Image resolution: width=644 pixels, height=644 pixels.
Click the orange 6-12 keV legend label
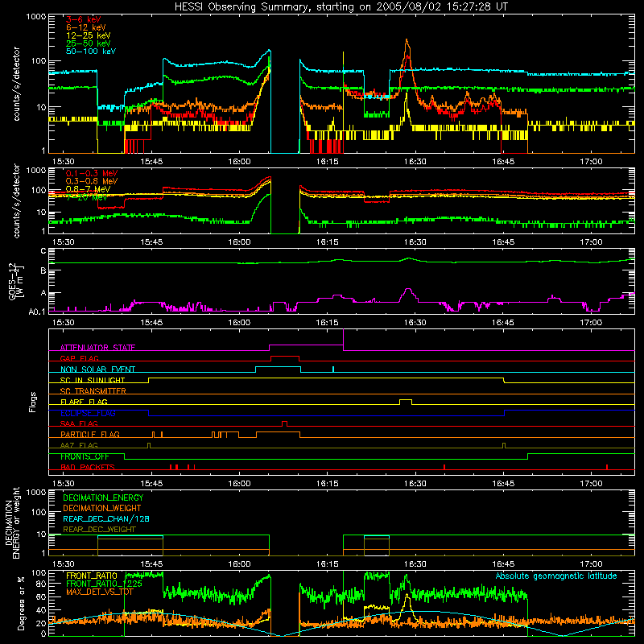click(x=85, y=27)
